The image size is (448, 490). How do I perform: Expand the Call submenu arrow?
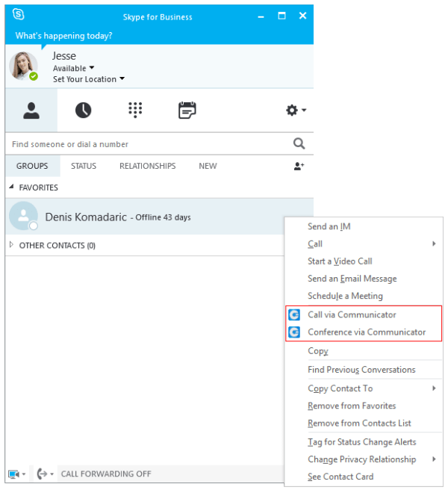(x=434, y=244)
